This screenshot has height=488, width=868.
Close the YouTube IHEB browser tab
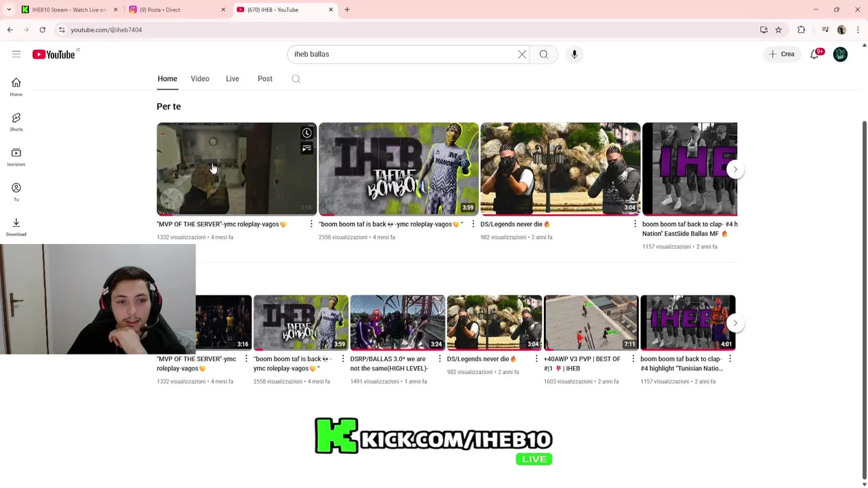tap(331, 9)
